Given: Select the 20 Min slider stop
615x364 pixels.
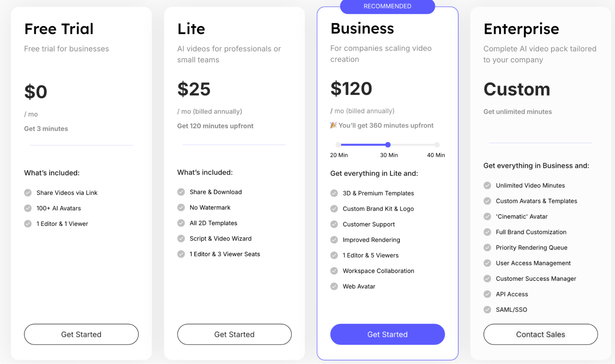Looking at the screenshot, I should click(338, 145).
